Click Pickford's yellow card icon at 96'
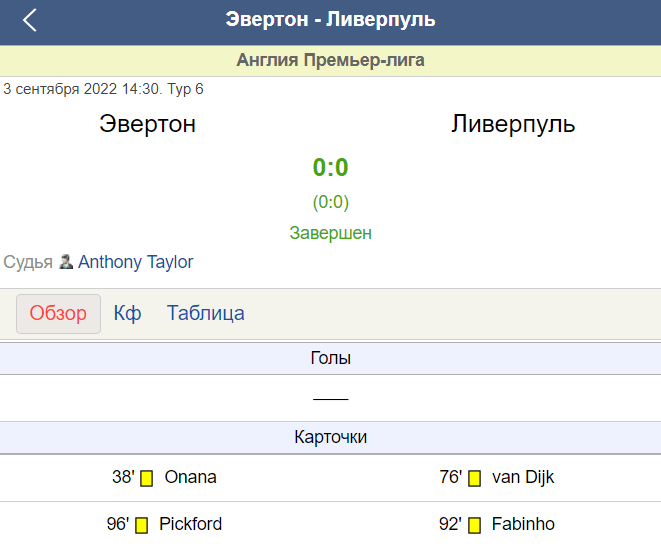This screenshot has width=661, height=546. pos(141,525)
